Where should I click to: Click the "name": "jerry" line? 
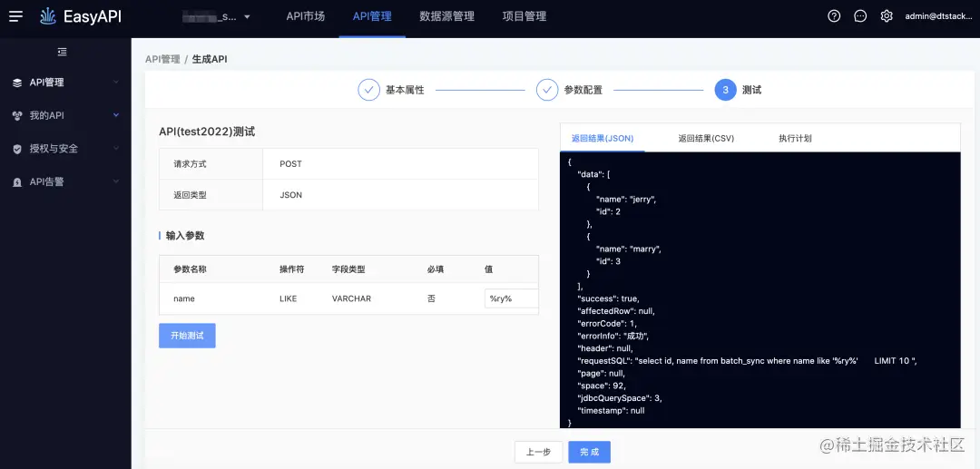(625, 200)
